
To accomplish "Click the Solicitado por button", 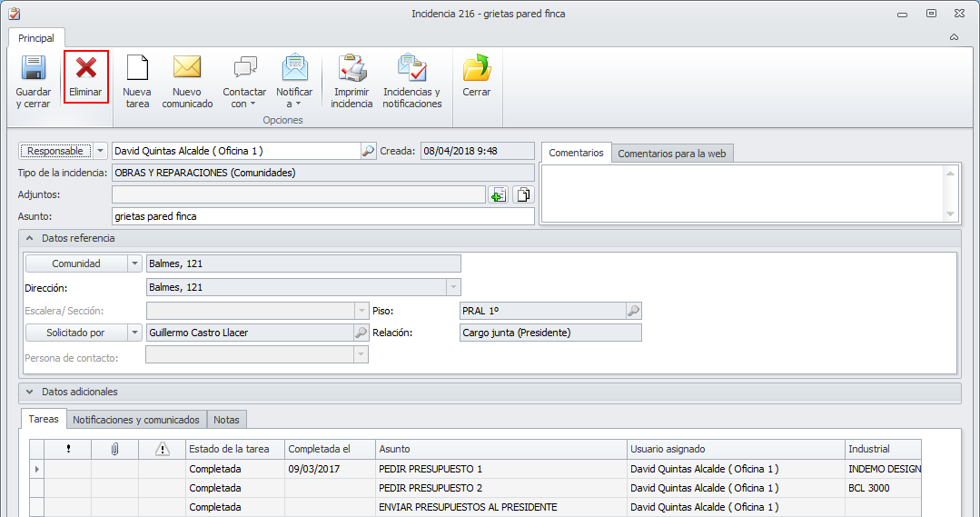I will point(76,333).
